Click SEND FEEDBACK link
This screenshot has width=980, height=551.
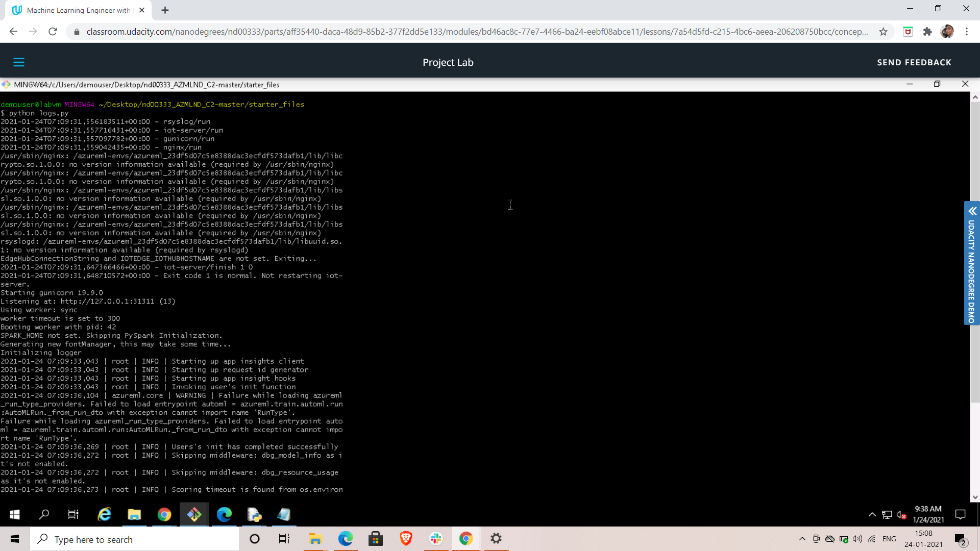(914, 62)
